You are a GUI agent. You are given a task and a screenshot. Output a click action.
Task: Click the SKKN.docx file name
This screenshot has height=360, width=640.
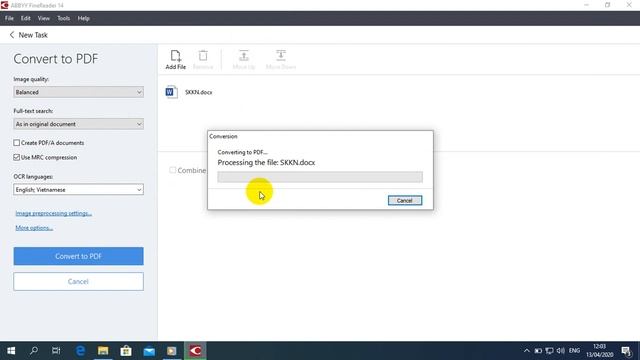point(198,92)
